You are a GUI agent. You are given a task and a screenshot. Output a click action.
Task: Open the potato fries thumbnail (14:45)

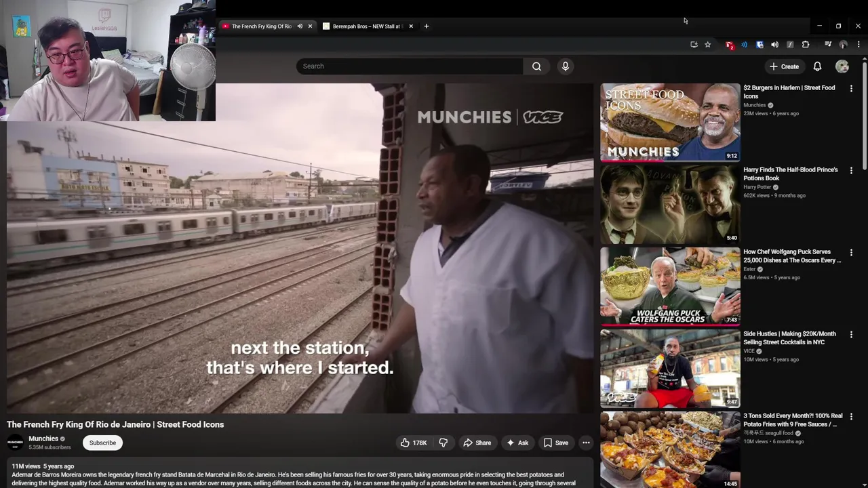[x=670, y=449]
